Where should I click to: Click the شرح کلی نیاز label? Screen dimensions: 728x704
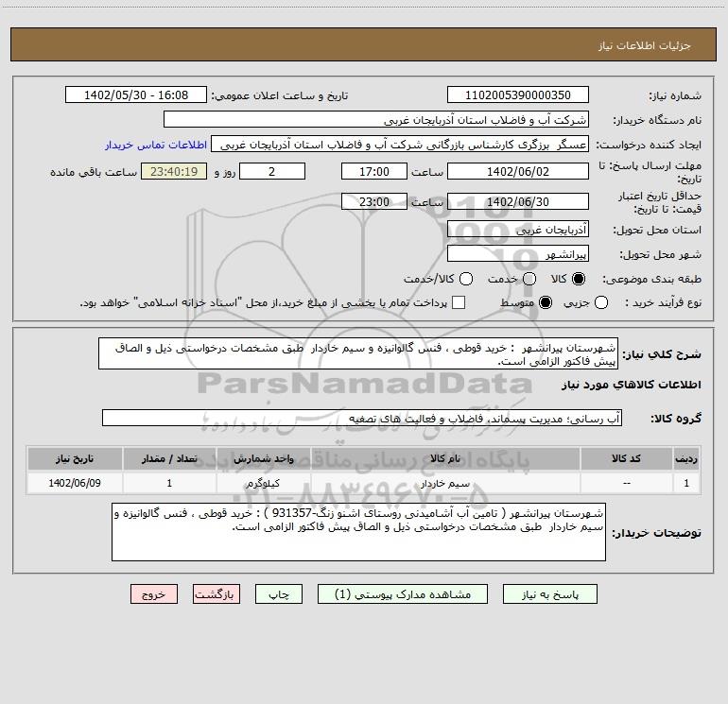coord(662,354)
